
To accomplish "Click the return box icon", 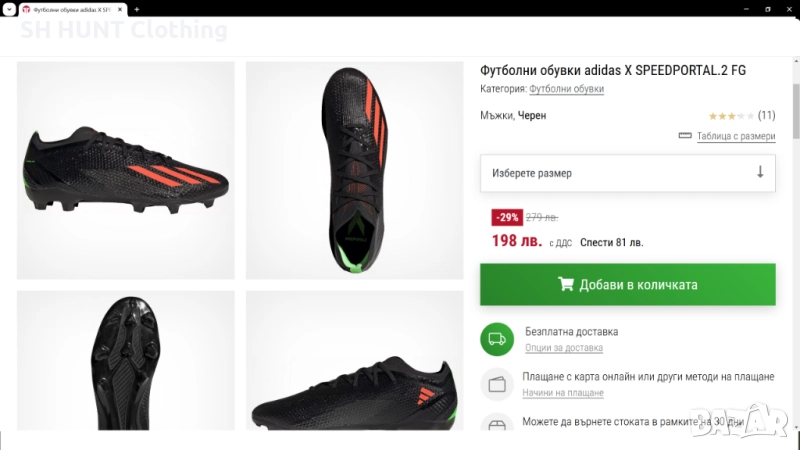I will (497, 424).
